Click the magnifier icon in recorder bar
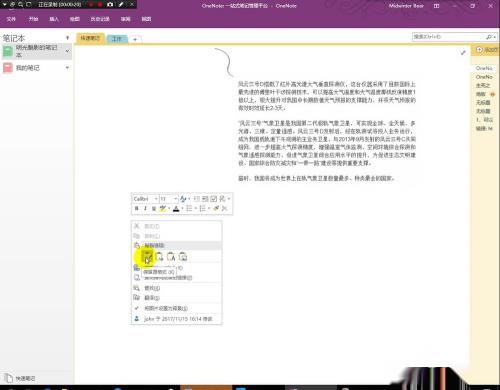This screenshot has height=390, width=500. click(x=21, y=4)
